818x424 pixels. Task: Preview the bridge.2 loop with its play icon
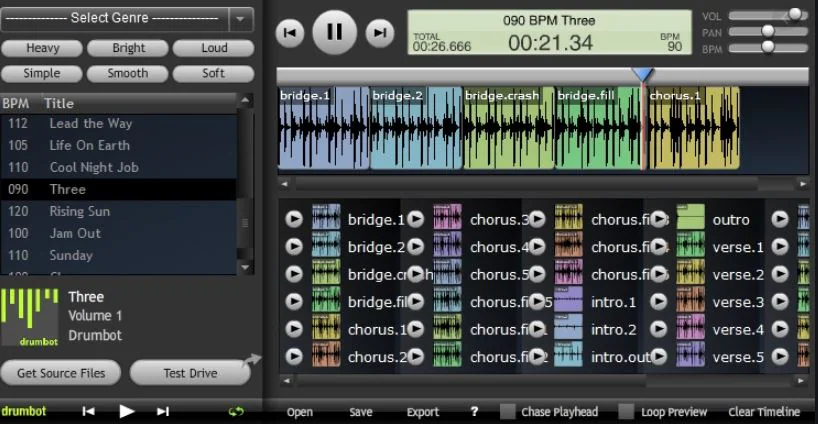[294, 246]
